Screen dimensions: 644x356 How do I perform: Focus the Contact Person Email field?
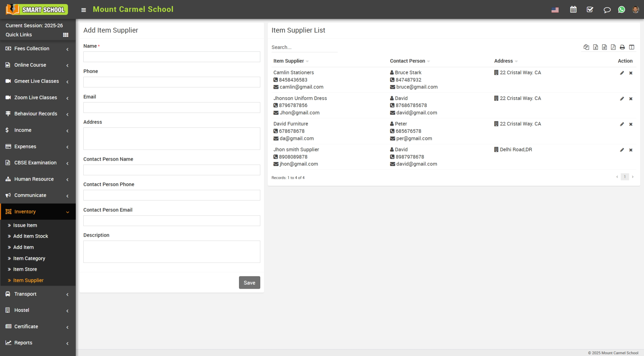tap(172, 221)
